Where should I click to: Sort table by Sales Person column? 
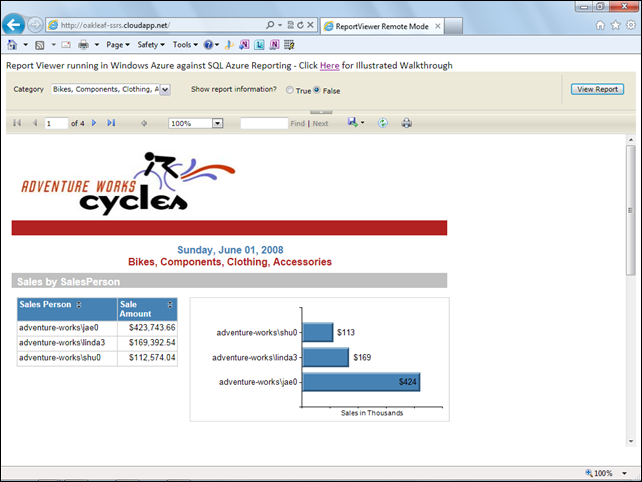79,305
